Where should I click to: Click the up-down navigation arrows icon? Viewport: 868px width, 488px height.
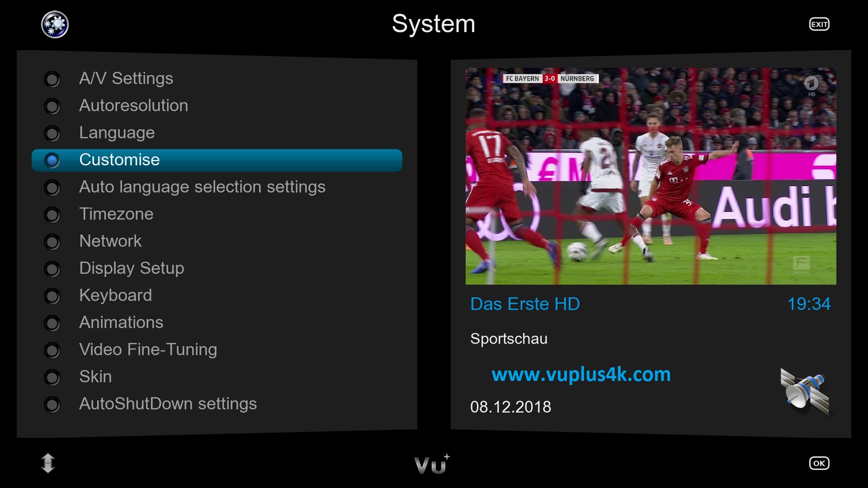click(48, 463)
